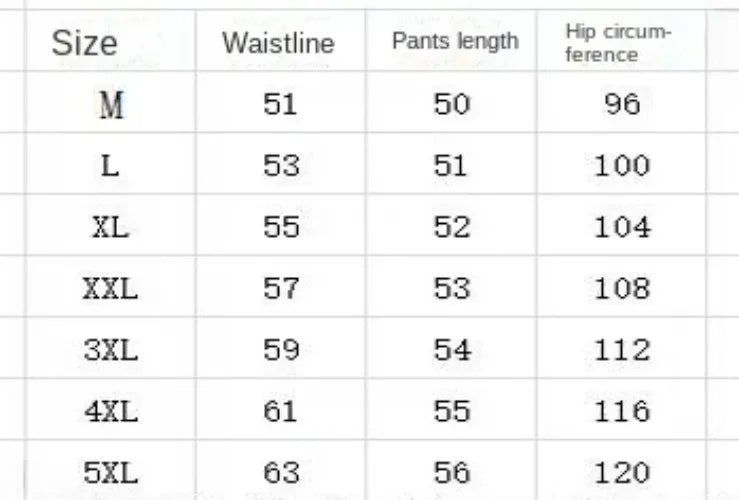Select hip circumference value 120
Viewport: 739px width, 500px height.
click(x=622, y=472)
